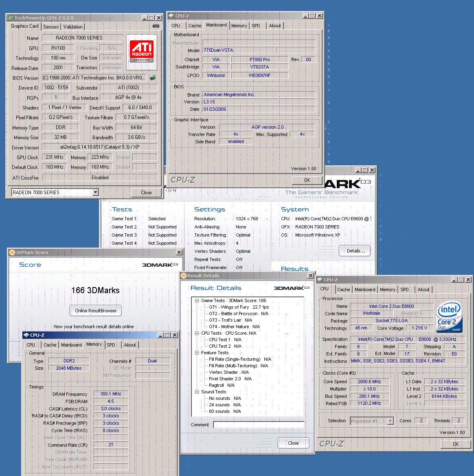Screen dimensions: 474x476
Task: Click the 24 sounds result row
Action: [x=225, y=405]
